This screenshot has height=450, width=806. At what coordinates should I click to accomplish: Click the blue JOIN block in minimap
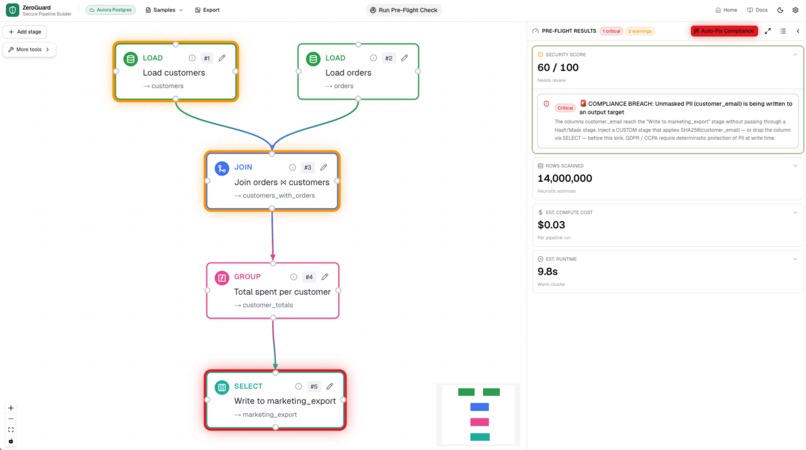point(479,407)
